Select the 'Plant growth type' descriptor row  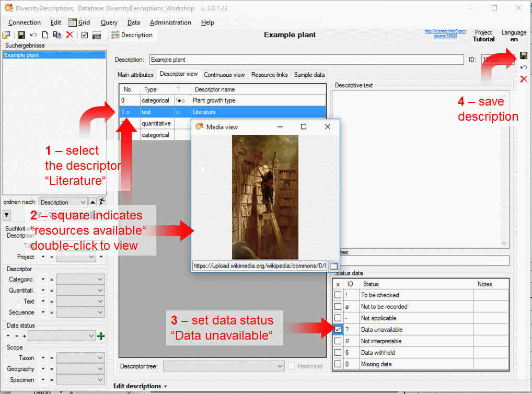[223, 100]
